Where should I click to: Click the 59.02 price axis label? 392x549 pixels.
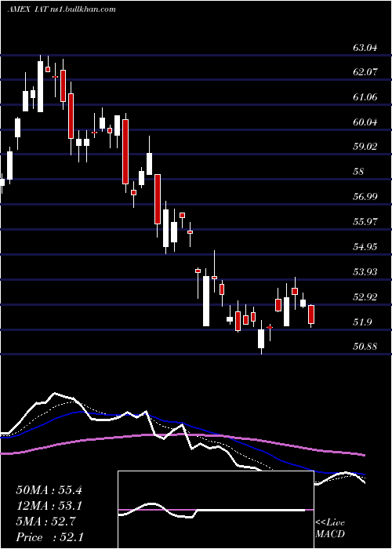[x=365, y=147]
